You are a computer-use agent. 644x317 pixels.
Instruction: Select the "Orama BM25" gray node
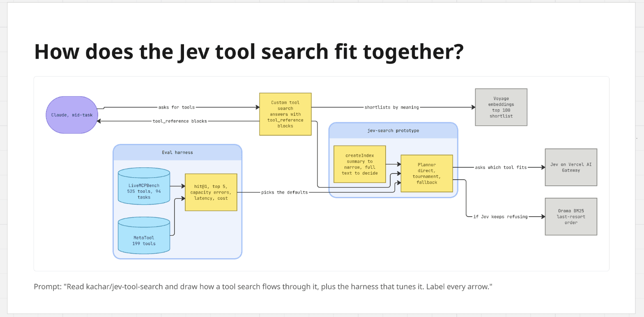pyautogui.click(x=571, y=217)
